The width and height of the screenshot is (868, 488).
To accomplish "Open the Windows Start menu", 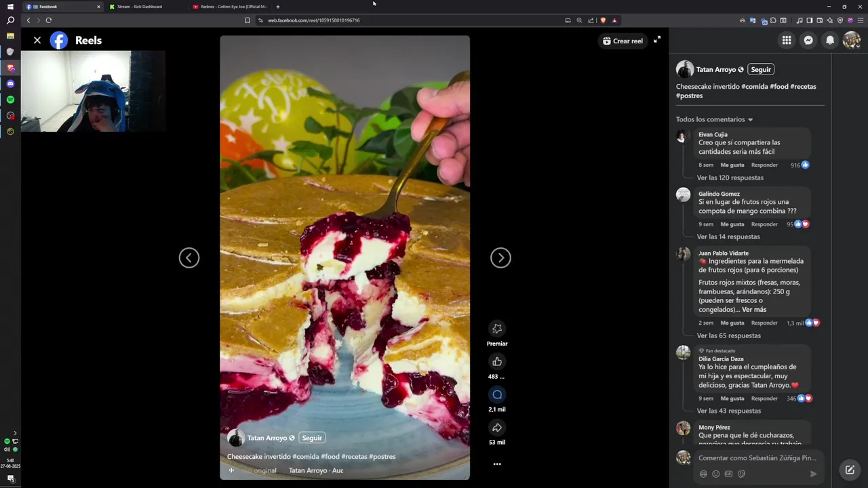I will 10,6.
